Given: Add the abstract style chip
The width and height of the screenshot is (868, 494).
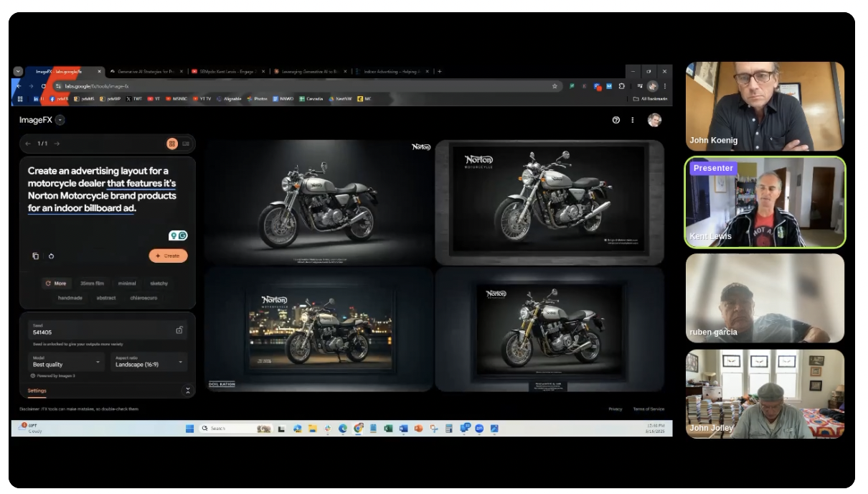Looking at the screenshot, I should tap(106, 297).
